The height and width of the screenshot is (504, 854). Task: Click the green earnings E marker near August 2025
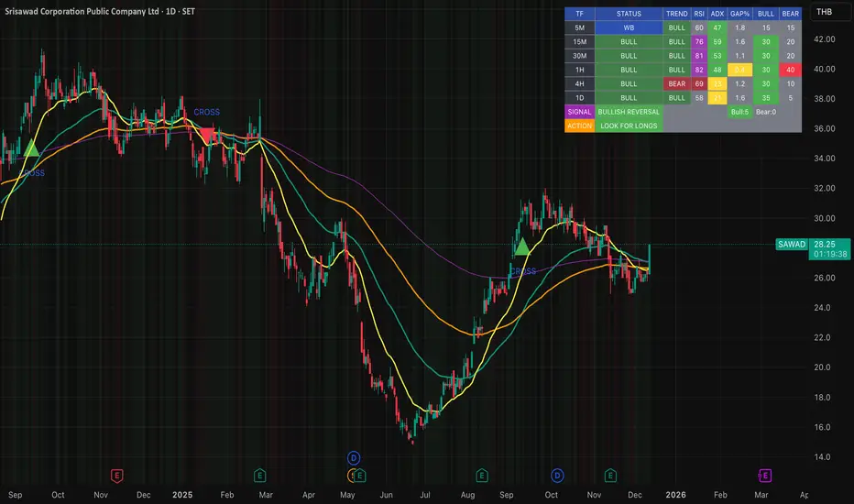click(481, 474)
